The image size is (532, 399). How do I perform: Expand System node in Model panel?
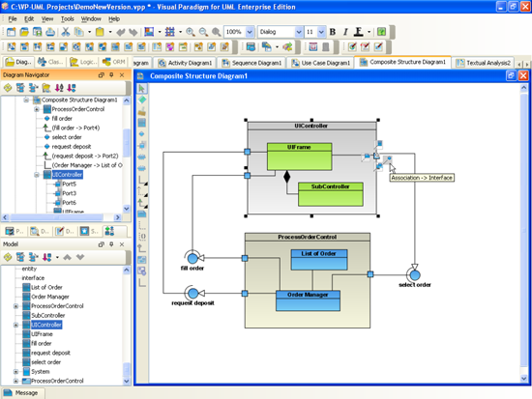pos(15,372)
